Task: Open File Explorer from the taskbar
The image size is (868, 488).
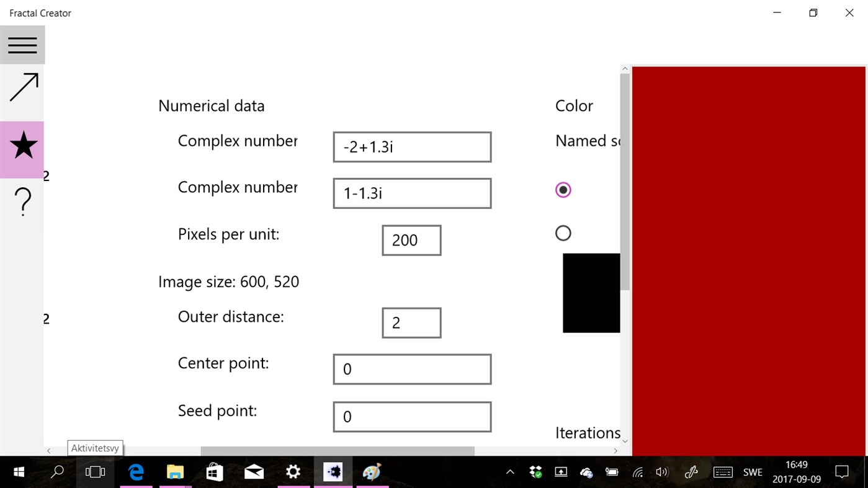Action: (x=174, y=471)
